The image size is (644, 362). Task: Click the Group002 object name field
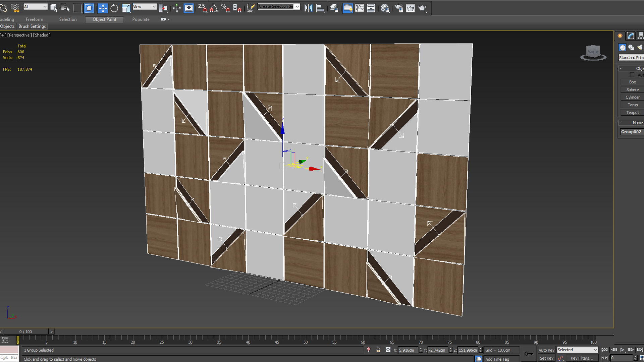(x=632, y=132)
